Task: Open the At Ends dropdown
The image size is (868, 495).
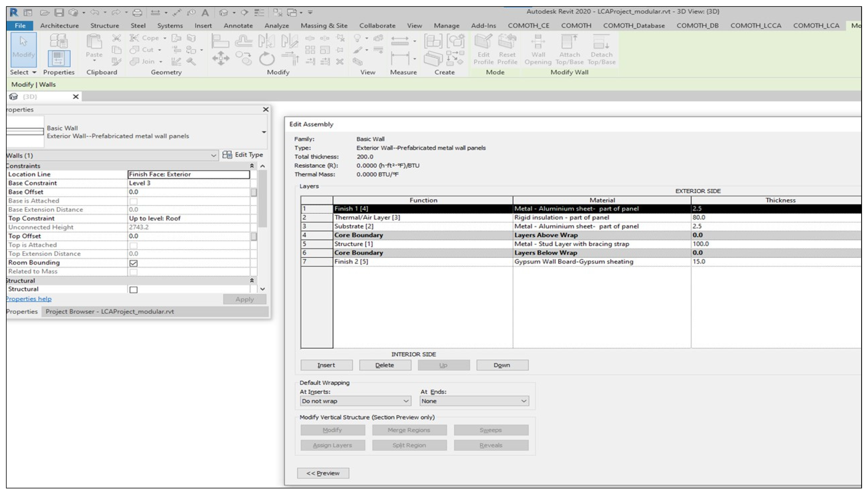Action: [474, 401]
